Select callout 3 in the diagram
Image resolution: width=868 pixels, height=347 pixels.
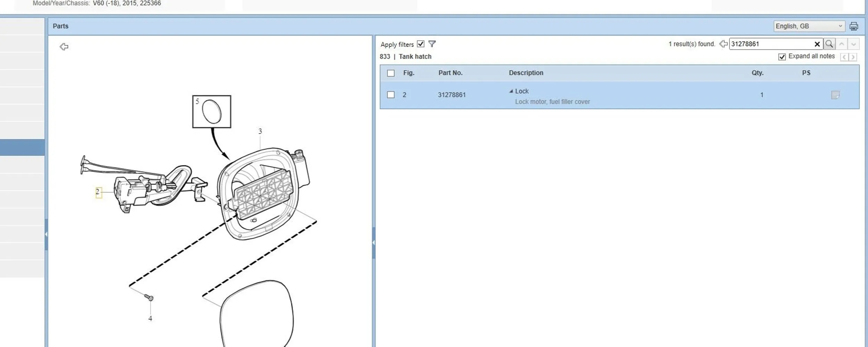(260, 131)
